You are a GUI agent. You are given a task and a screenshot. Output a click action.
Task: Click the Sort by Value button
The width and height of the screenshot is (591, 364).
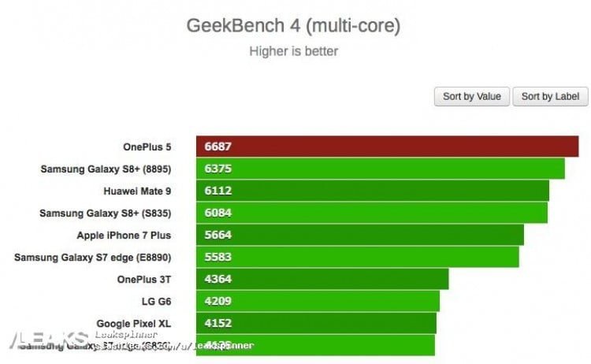pos(471,96)
